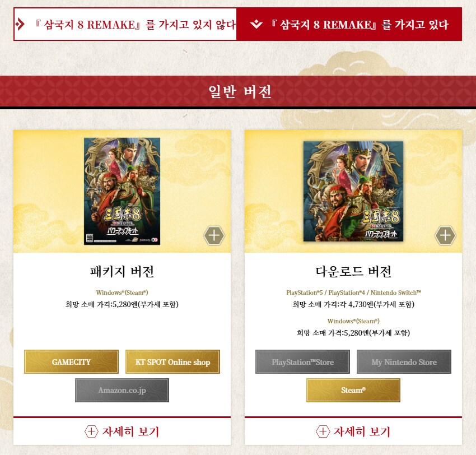Select tab '삼국지 8 REMAKE를 가지고 있다'
Viewport: 476px width, 455px height.
coord(349,24)
